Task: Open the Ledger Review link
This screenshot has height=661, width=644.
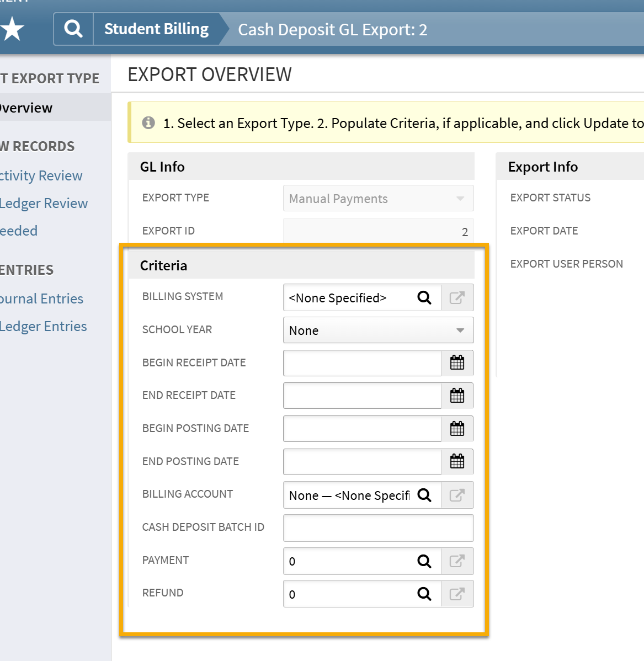Action: click(x=44, y=203)
